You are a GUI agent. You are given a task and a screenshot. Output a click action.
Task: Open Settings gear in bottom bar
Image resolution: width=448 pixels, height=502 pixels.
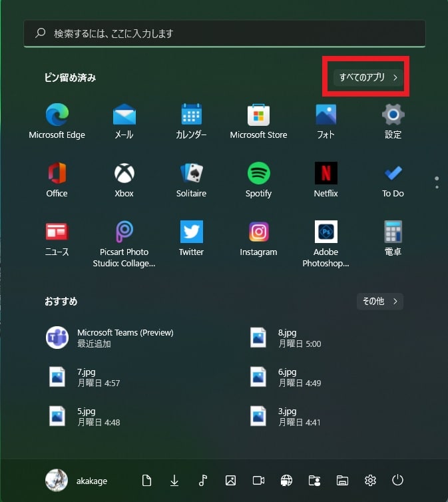point(370,480)
